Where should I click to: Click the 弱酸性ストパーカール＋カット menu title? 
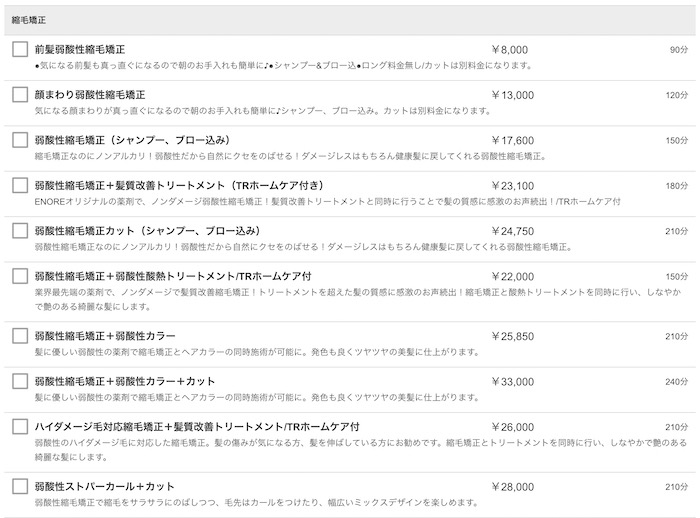click(x=105, y=486)
